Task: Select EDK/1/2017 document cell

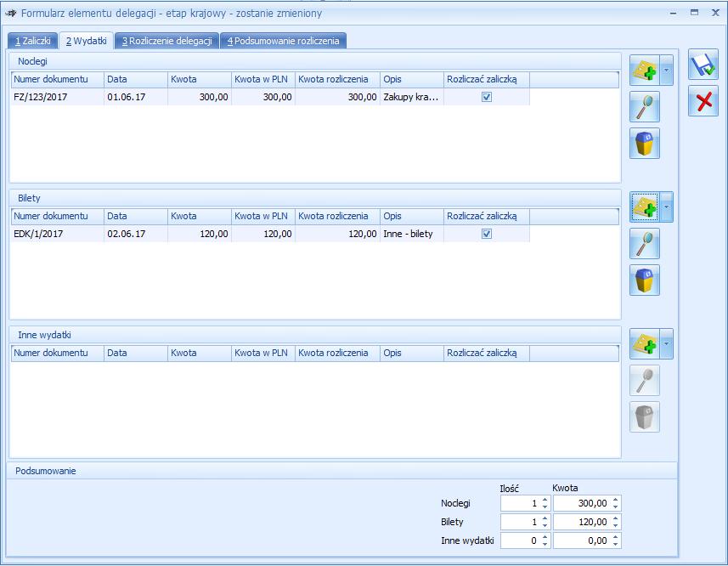Action: pos(58,234)
